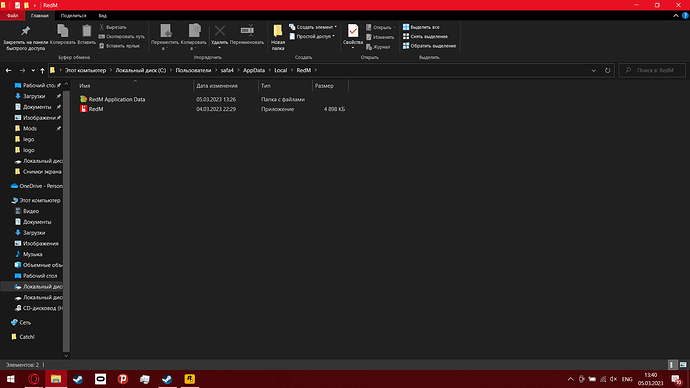Image resolution: width=690 pixels, height=388 pixels.
Task: Open the Catch! folder in sidebar
Action: pyautogui.click(x=22, y=337)
